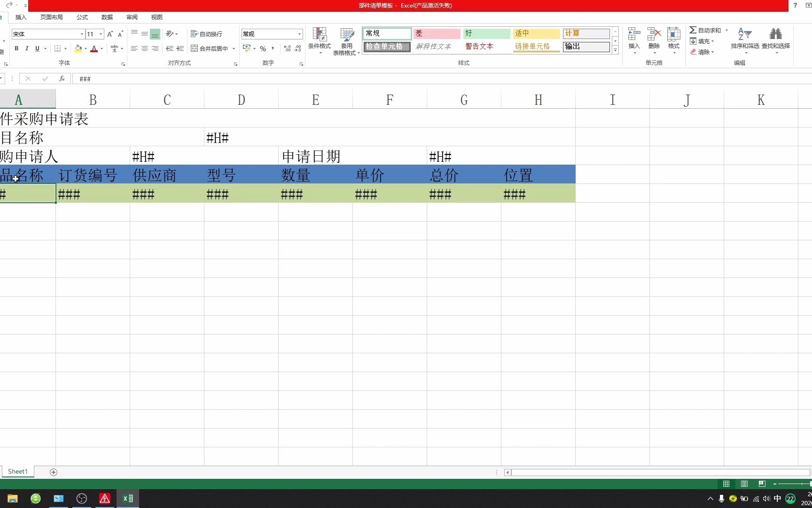Select the Sheet1 worksheet tab
The image size is (812, 508).
point(18,471)
